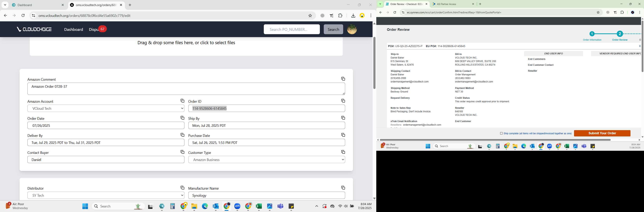Click the Synnex page horizontal scrollbar

495,140
